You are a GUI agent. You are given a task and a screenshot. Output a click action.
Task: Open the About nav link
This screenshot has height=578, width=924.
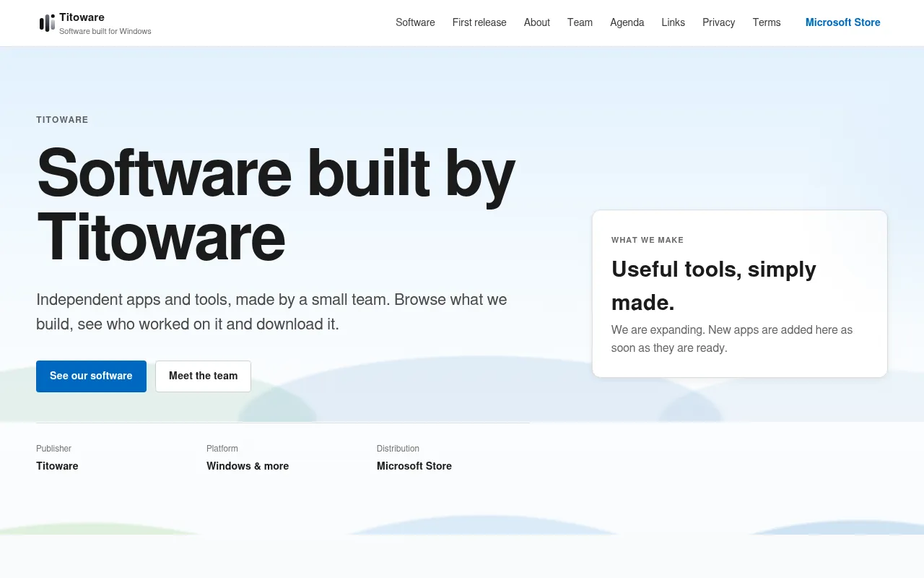click(x=537, y=22)
